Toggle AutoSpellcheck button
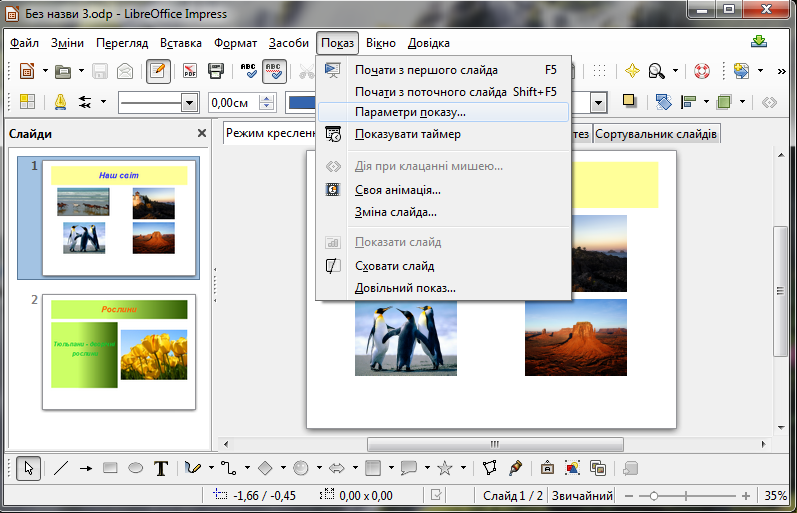 274,71
